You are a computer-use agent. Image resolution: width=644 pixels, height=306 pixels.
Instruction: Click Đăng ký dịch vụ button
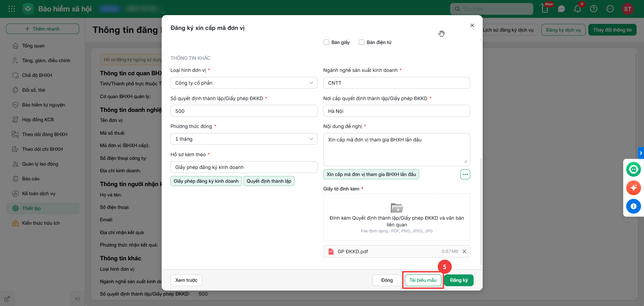point(563,30)
